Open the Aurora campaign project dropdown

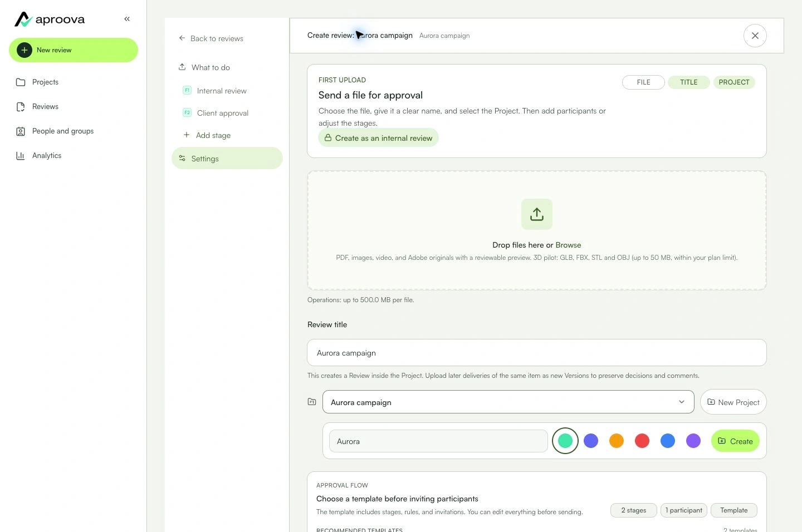click(508, 402)
